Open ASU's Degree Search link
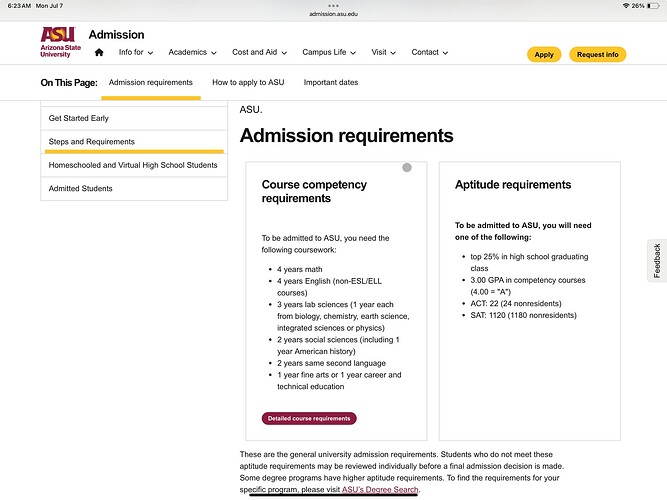This screenshot has height=500, width=667. (380, 489)
